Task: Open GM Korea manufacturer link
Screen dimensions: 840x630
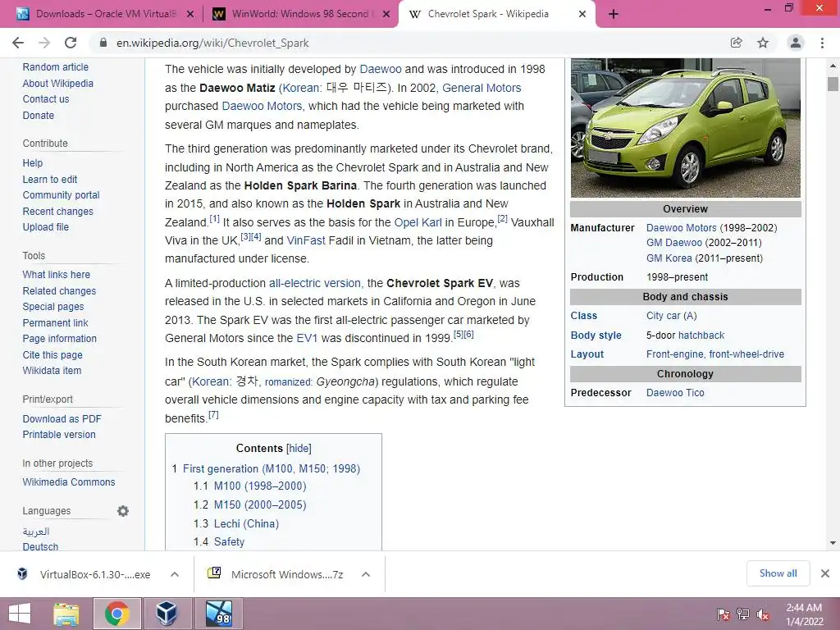Action: tap(669, 258)
